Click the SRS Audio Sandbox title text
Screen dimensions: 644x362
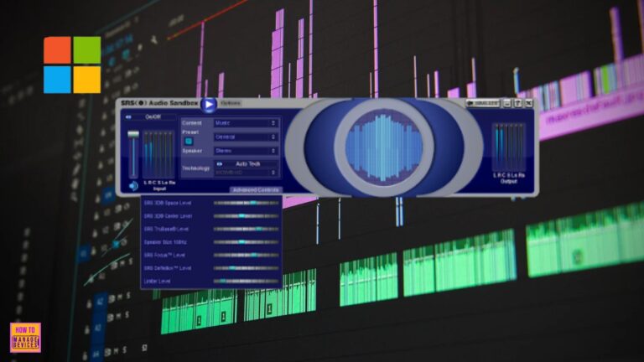click(x=159, y=103)
